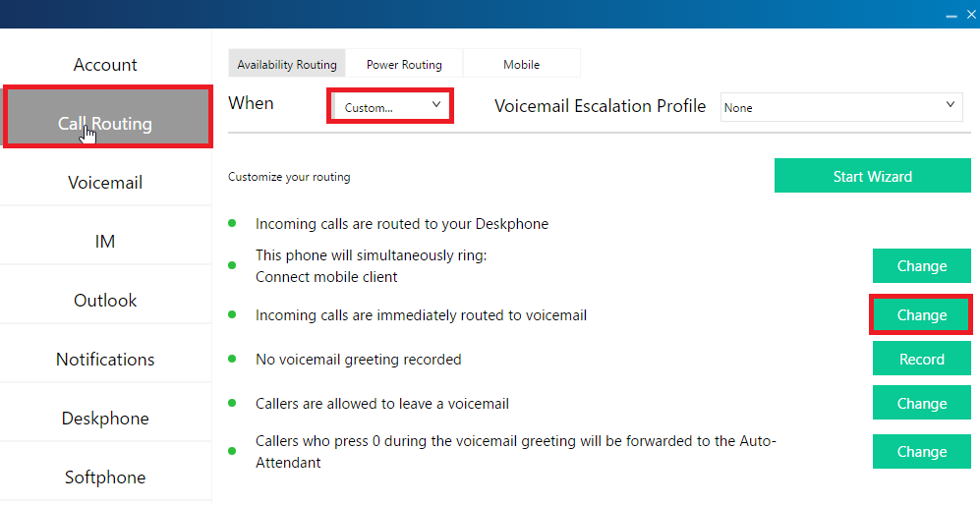This screenshot has height=505, width=980.
Task: Switch to the Power Routing tab
Action: click(x=404, y=65)
